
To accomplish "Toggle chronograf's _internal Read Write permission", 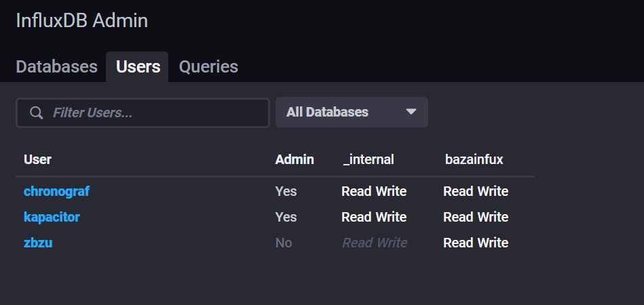I will [374, 191].
